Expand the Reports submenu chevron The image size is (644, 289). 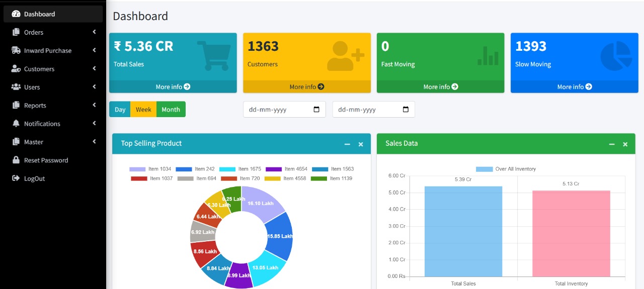tap(94, 105)
